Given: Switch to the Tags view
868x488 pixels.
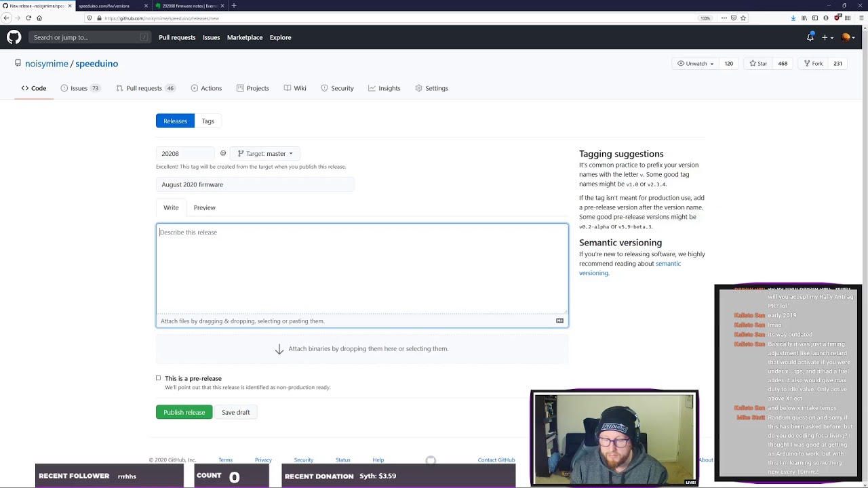Looking at the screenshot, I should 208,121.
